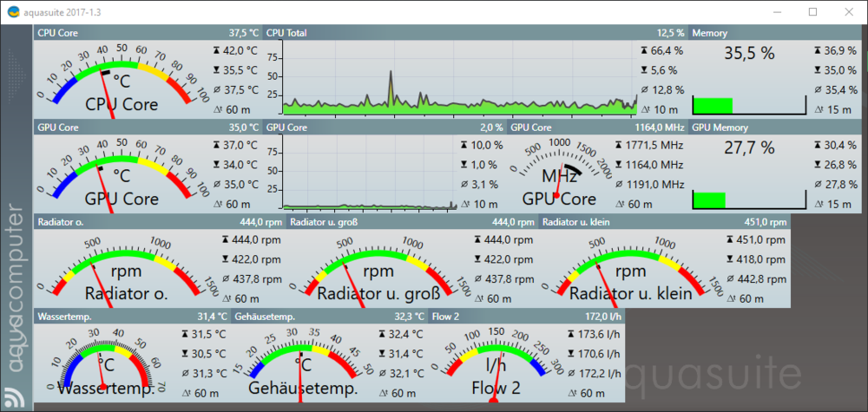Viewport: 868px width, 412px height.
Task: Click the CPU Total usage graph
Action: 460,78
